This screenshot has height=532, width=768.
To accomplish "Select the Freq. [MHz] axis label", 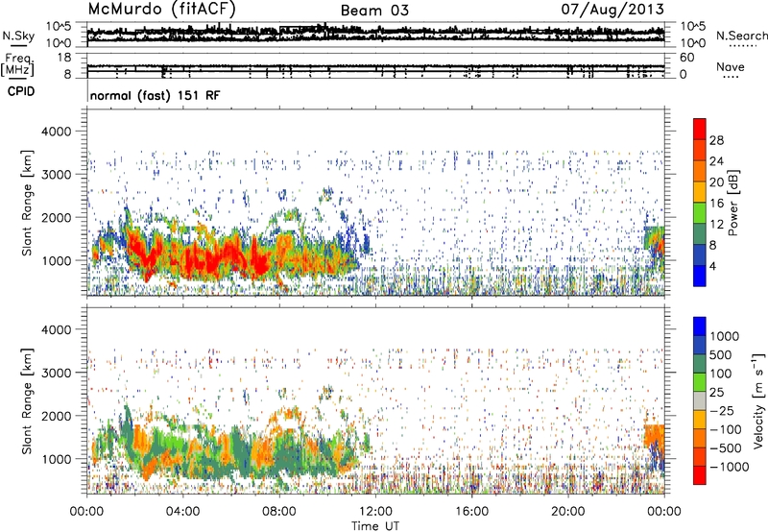I will click(x=18, y=65).
